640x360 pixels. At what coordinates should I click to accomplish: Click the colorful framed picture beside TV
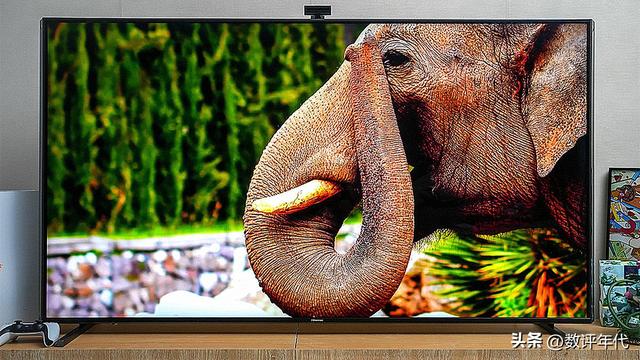click(x=624, y=213)
